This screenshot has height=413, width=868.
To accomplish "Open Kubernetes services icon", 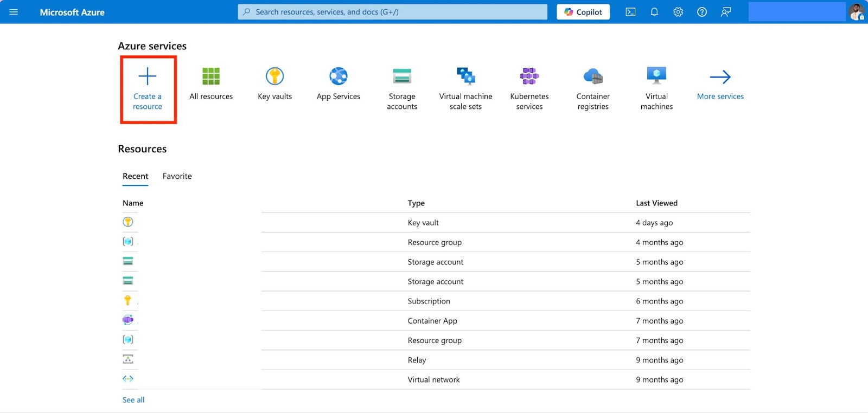I will point(529,76).
